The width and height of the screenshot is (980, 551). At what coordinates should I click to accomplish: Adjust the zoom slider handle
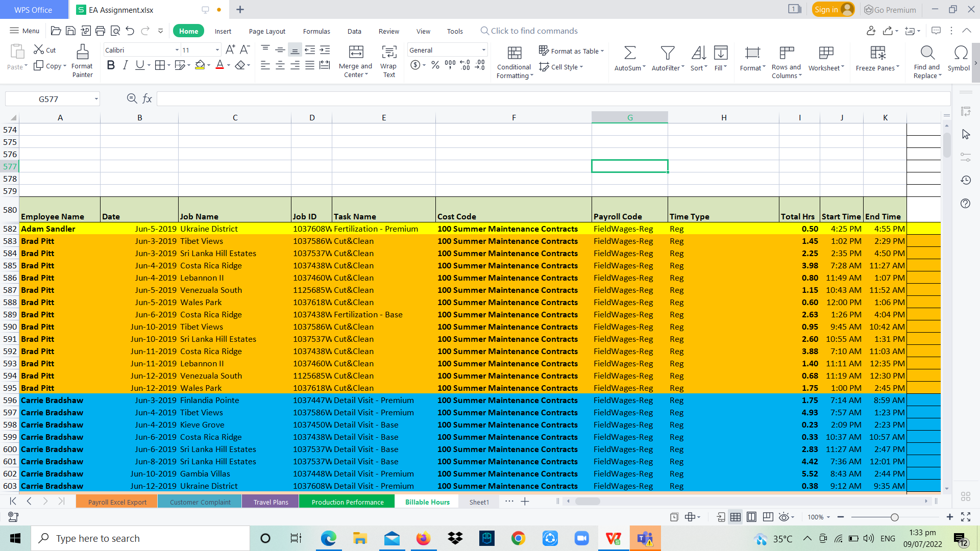point(894,517)
